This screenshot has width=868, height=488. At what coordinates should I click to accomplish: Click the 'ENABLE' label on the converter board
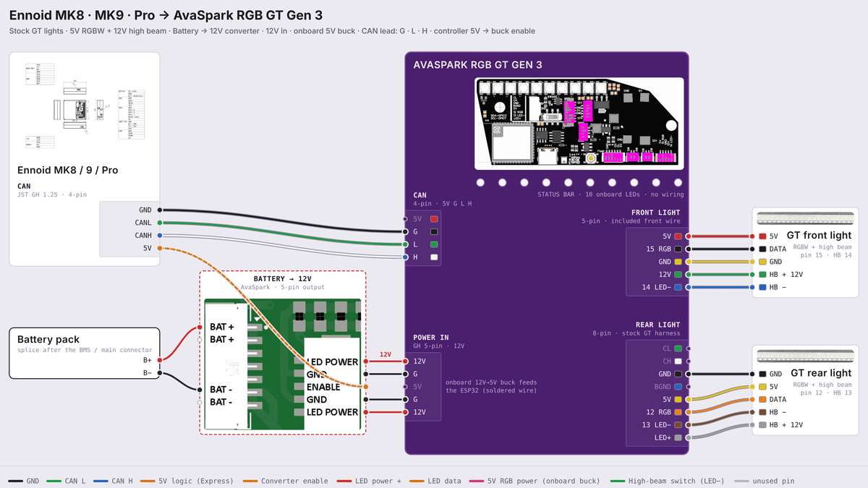click(323, 387)
